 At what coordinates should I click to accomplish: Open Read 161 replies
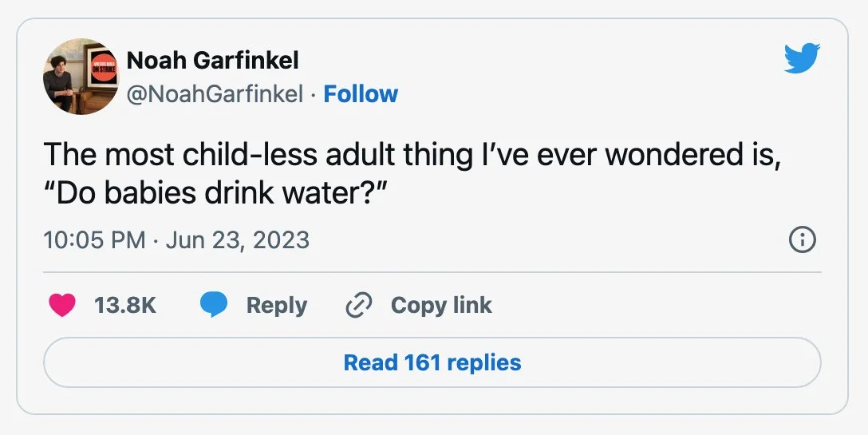coord(432,362)
